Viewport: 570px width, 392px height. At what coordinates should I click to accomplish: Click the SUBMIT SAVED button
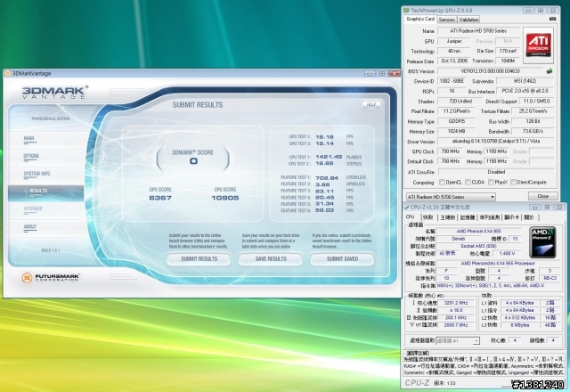342,259
